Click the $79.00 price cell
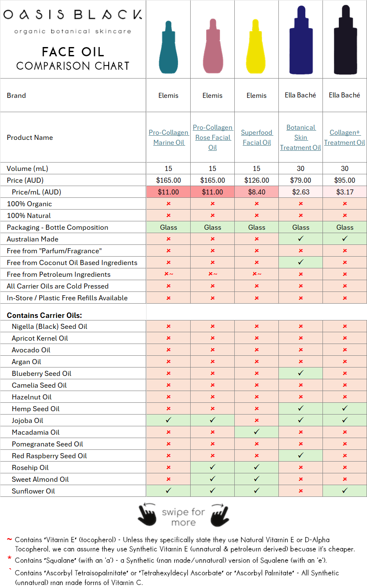Viewport: 367px width, 588px height. (301, 180)
